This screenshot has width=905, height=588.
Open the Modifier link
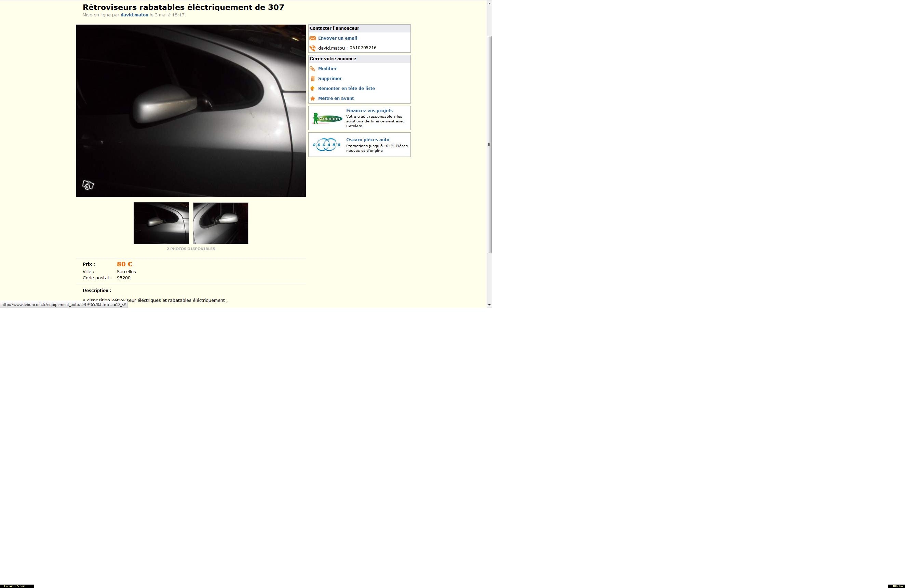[327, 68]
